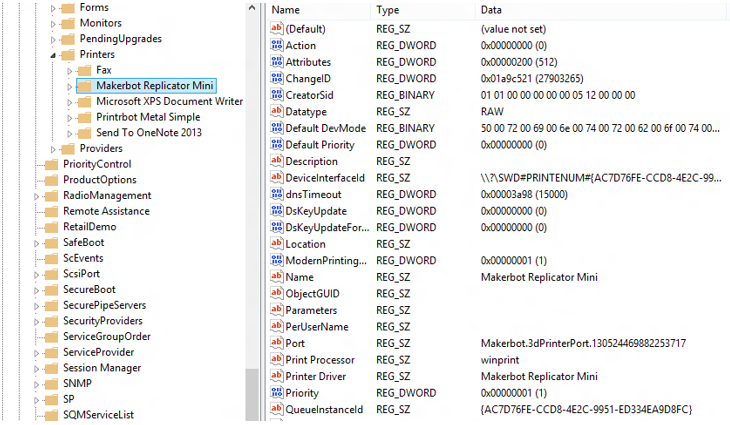Expand the SNMP tree node
Viewport: 730px width, 425px height.
pos(36,385)
